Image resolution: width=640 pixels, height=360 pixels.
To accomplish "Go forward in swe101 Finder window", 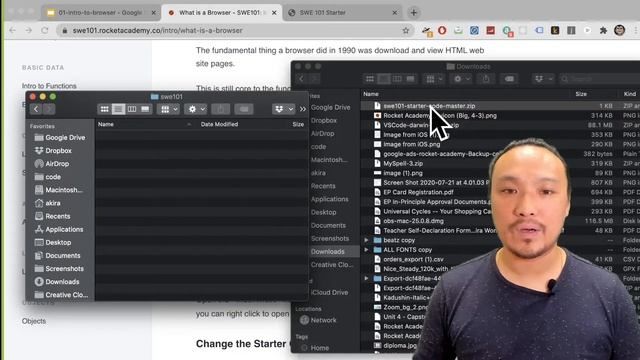I will [49, 109].
